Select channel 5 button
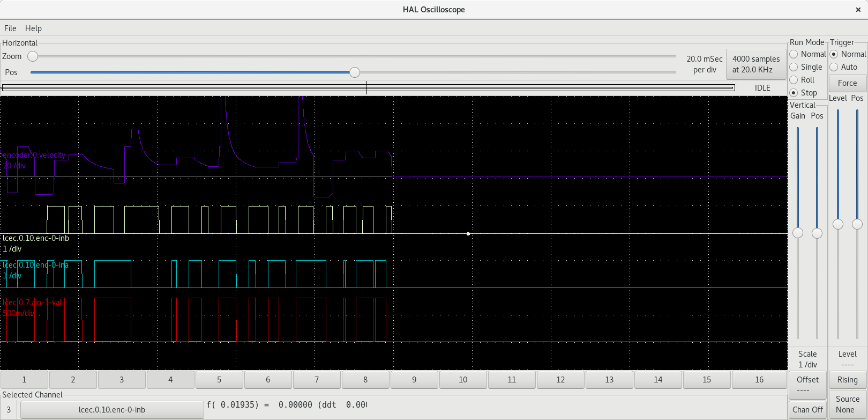The image size is (868, 420). point(219,380)
